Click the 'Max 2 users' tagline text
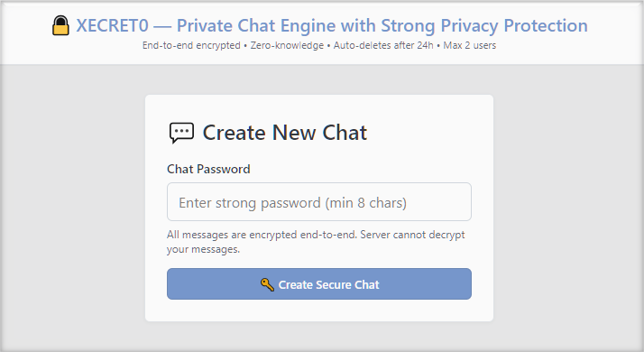 click(469, 45)
